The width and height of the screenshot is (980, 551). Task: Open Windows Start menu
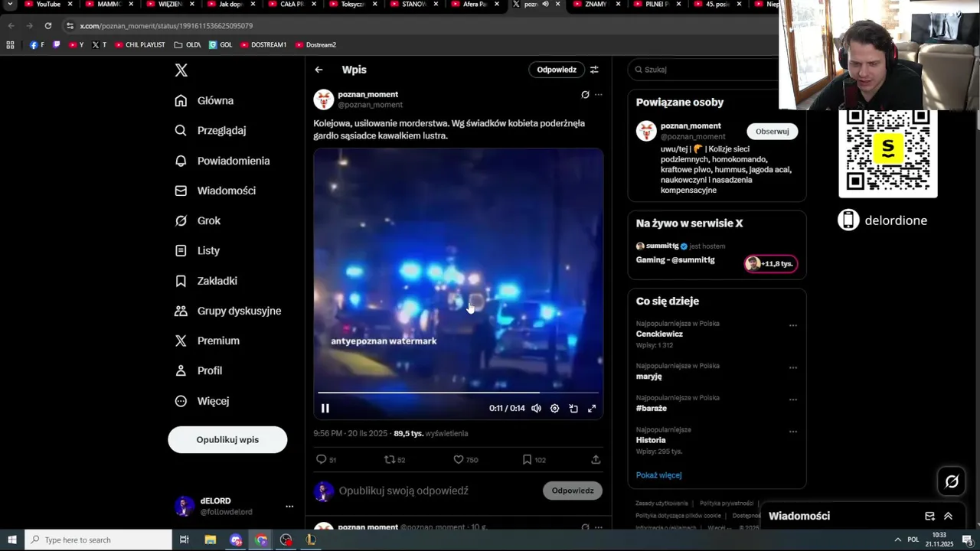pos(12,540)
